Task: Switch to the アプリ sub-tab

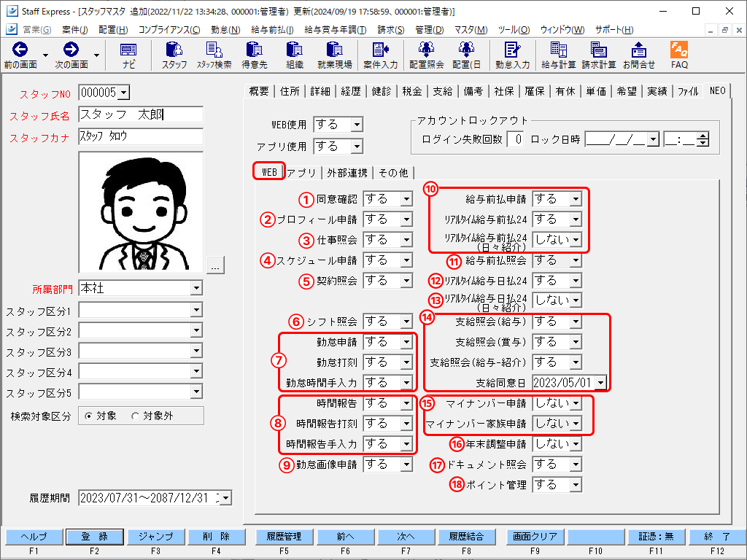Action: click(x=301, y=173)
